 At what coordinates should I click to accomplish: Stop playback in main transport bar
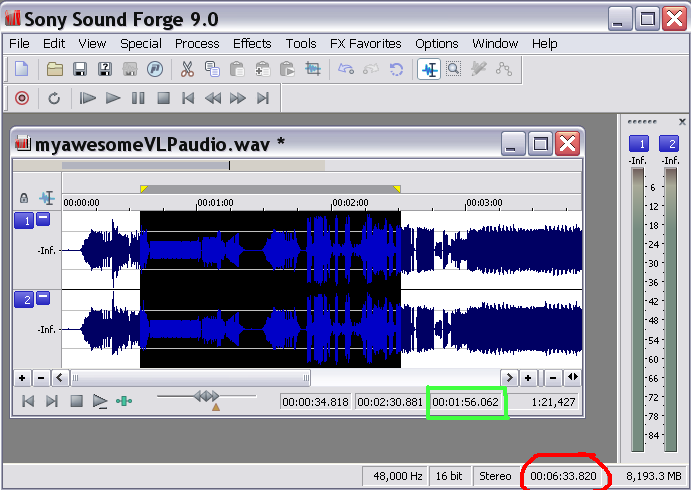(x=163, y=98)
